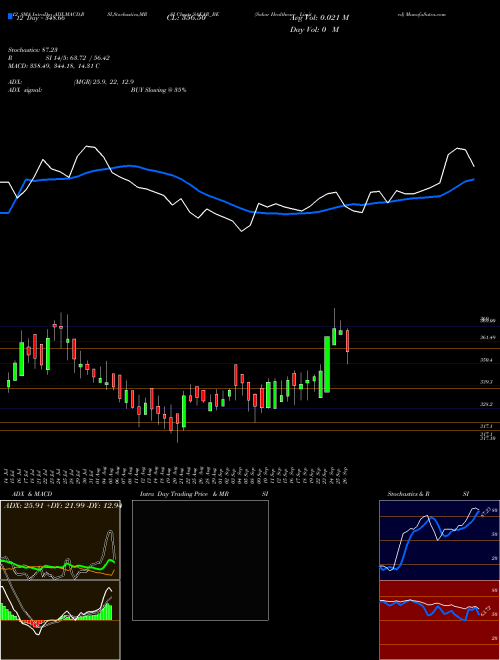The image size is (500, 660).
Task: Click the tall green candle near 23 Sep
Action: 327,364
